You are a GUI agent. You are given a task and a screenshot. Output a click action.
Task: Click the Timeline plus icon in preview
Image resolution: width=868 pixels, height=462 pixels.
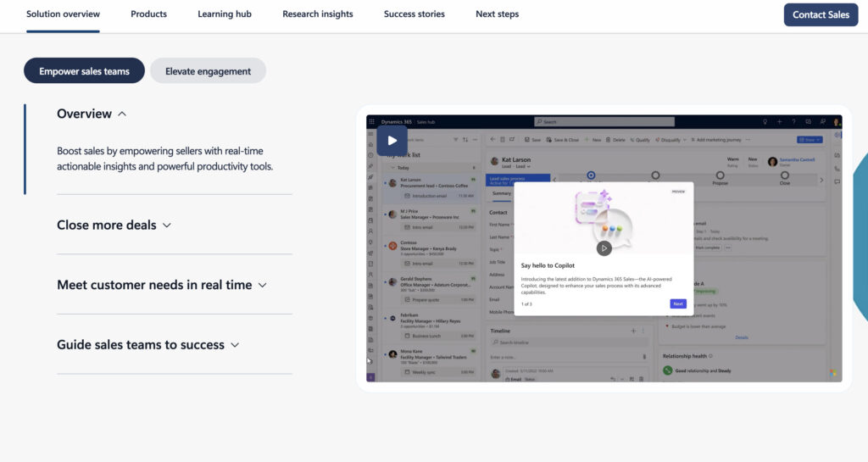tap(633, 331)
